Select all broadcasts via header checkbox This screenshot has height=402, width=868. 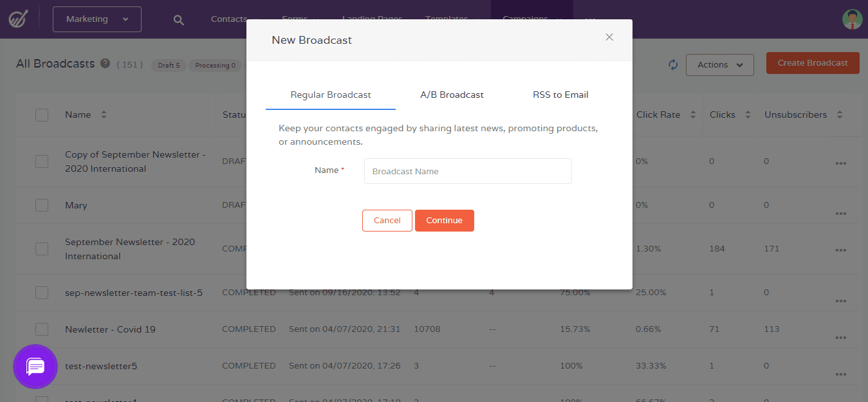[42, 114]
